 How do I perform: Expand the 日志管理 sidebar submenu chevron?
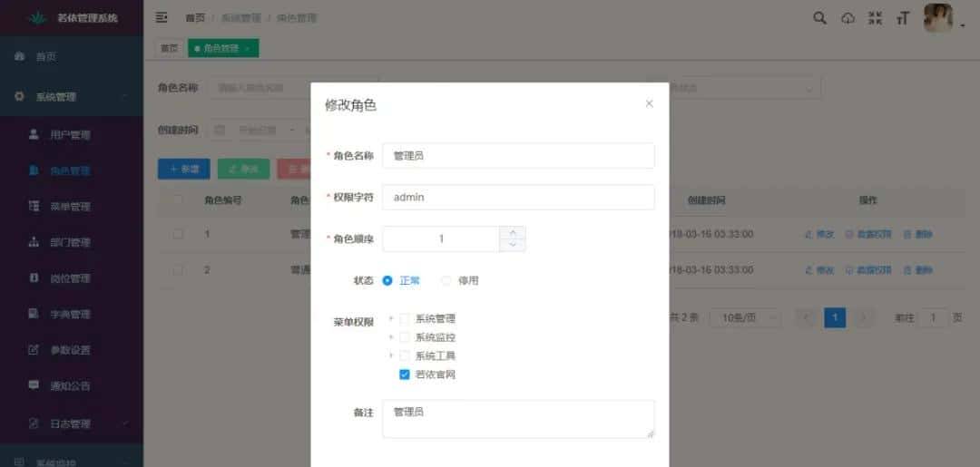(x=125, y=423)
